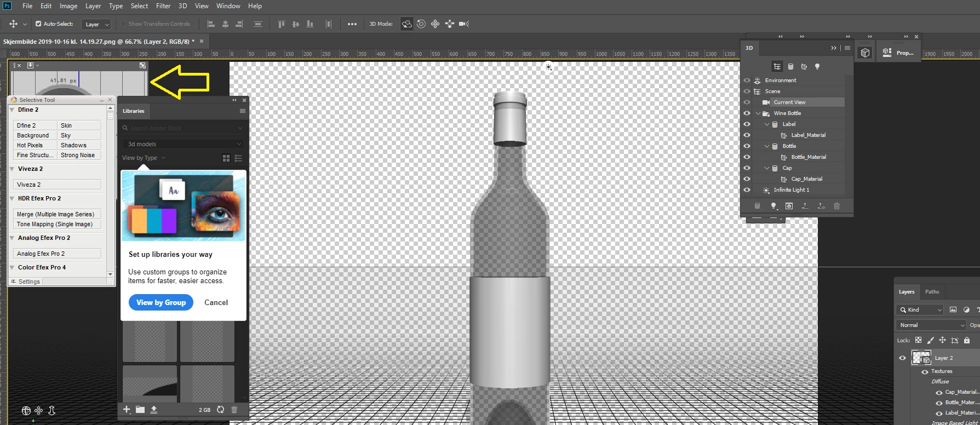Filter layers for pixel layers icon

pos(953,309)
